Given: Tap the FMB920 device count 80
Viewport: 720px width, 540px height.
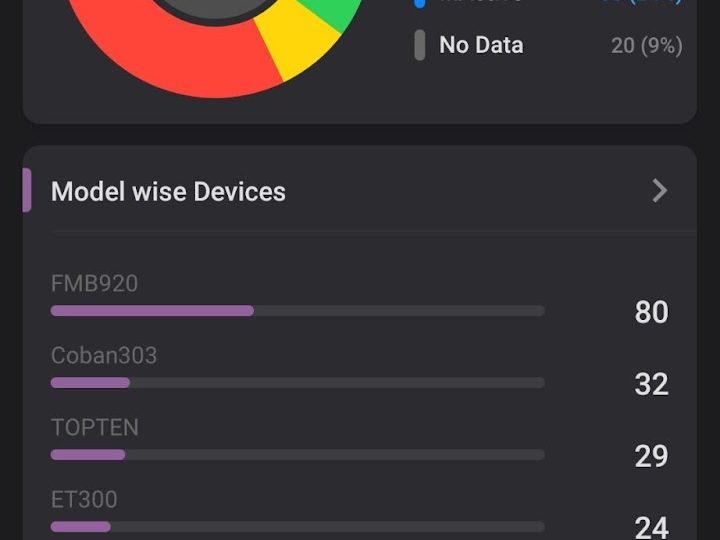Looking at the screenshot, I should click(651, 312).
